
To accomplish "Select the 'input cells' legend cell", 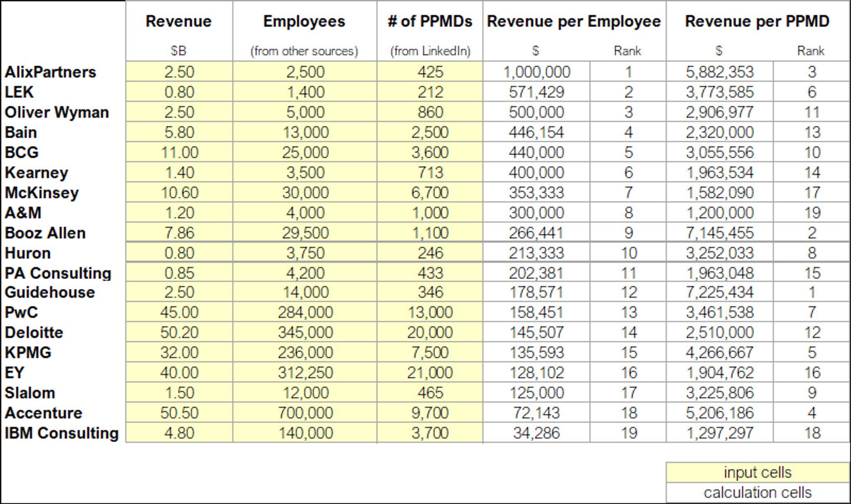I will coord(758,472).
